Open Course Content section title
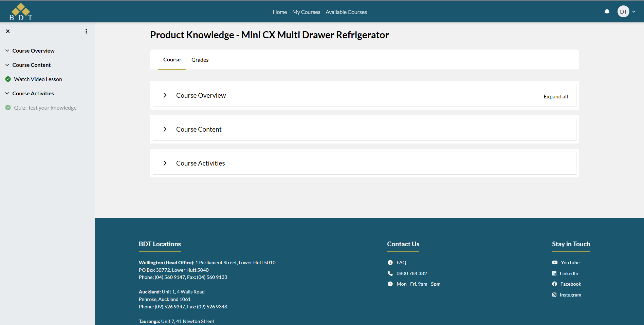The image size is (644, 325). click(x=199, y=129)
